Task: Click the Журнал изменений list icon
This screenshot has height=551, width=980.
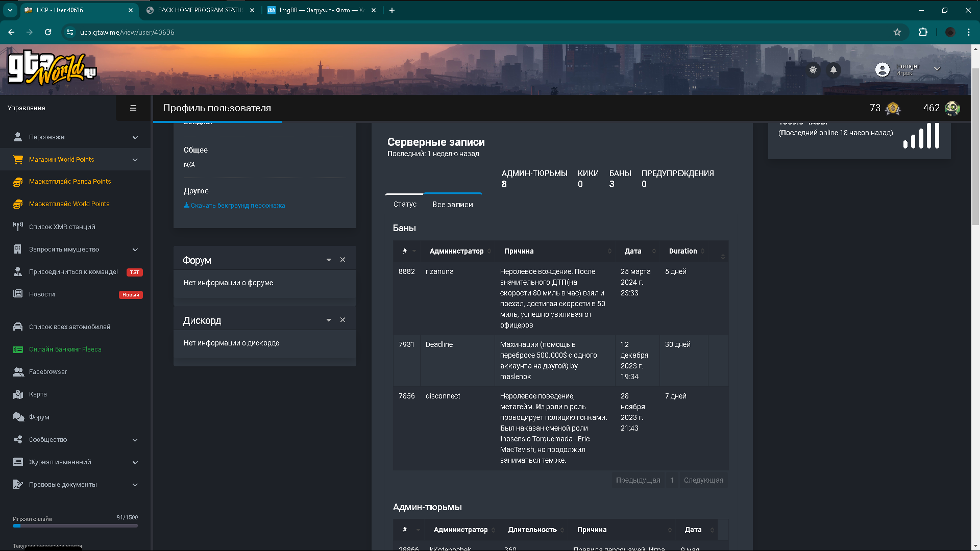Action: (18, 462)
